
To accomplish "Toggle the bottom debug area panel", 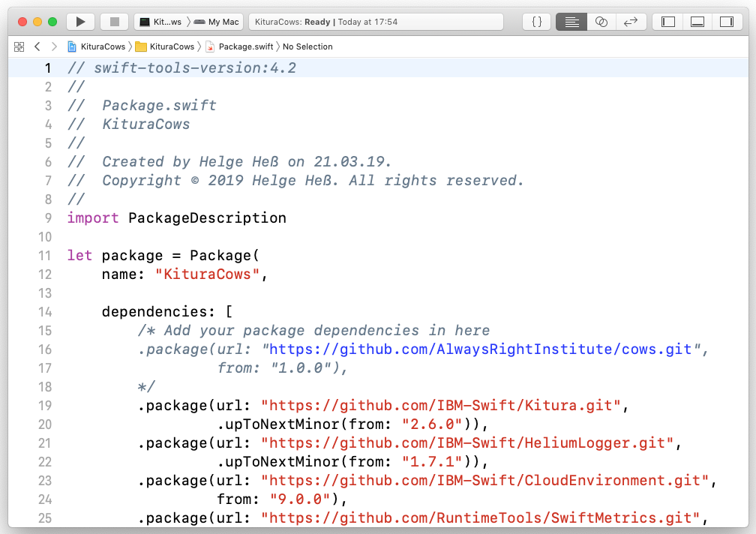I will tap(697, 22).
